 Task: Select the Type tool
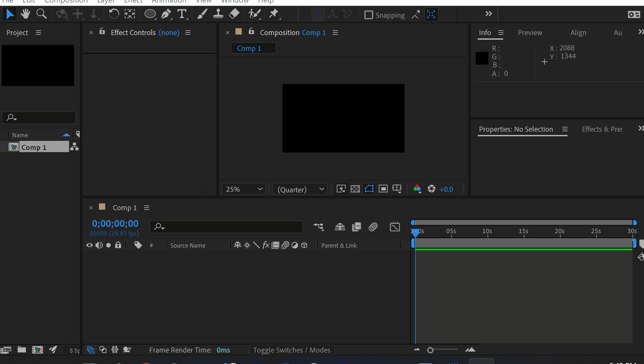182,14
